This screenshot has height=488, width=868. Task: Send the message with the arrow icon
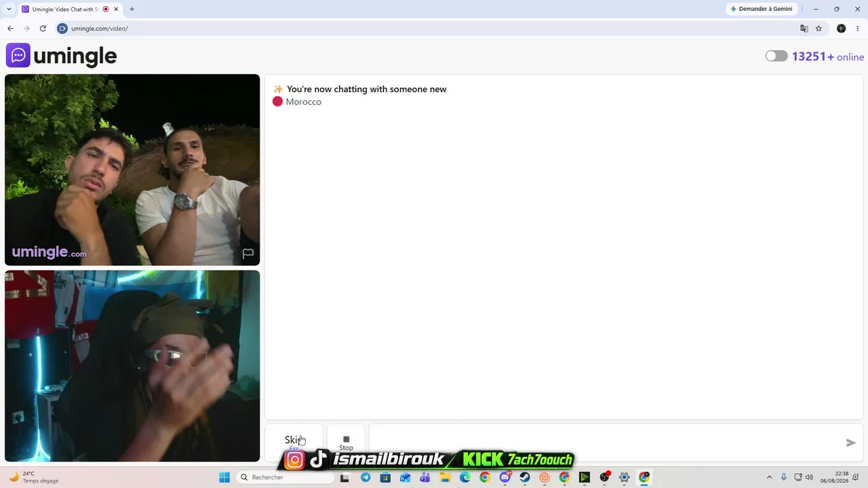coord(851,443)
